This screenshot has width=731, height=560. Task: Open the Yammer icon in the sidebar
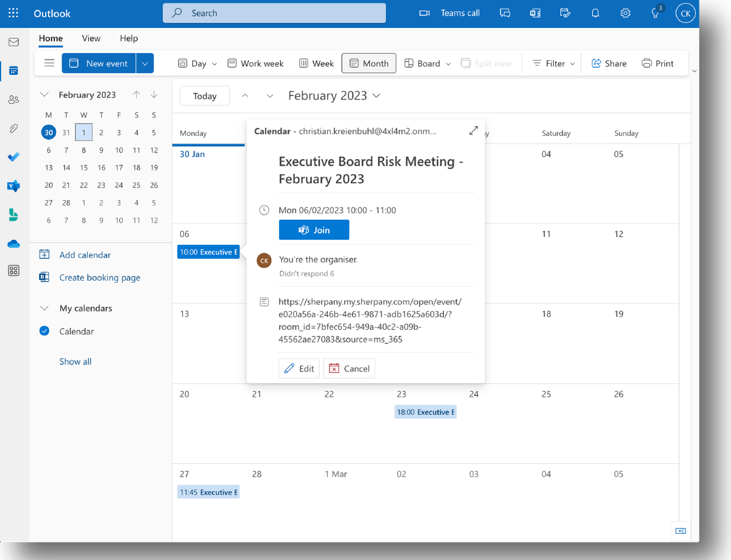click(x=13, y=186)
